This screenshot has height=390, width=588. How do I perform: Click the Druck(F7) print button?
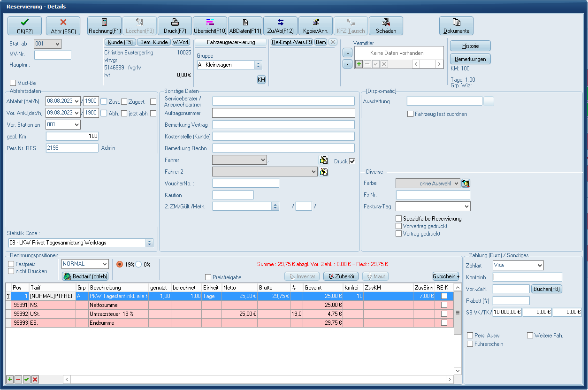tap(175, 26)
